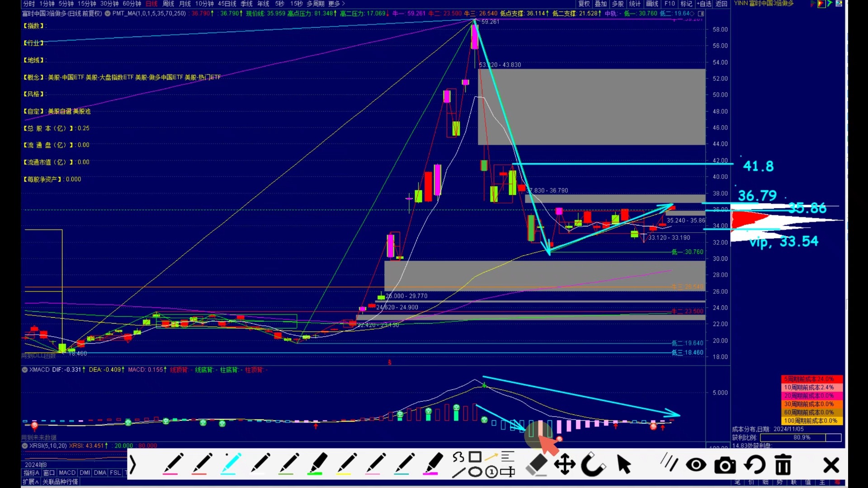Switch to the mouse pointer cursor tool

[x=624, y=465]
